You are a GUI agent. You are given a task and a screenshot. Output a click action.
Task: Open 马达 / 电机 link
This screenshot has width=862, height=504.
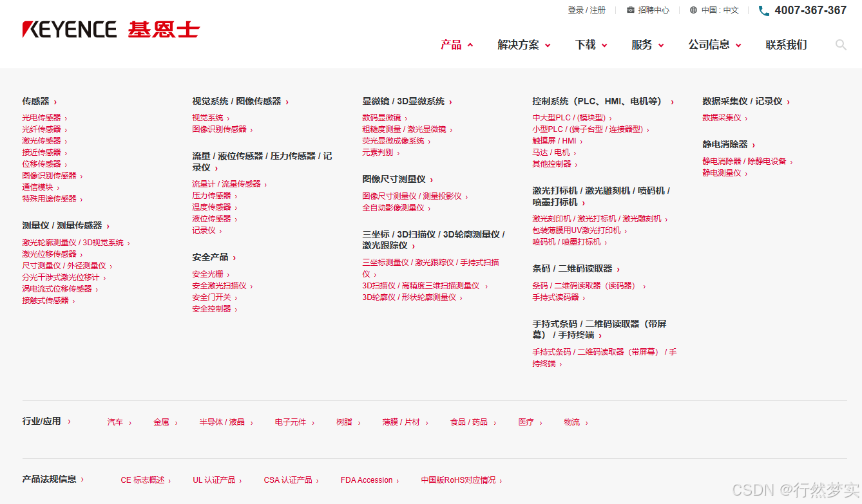554,153
